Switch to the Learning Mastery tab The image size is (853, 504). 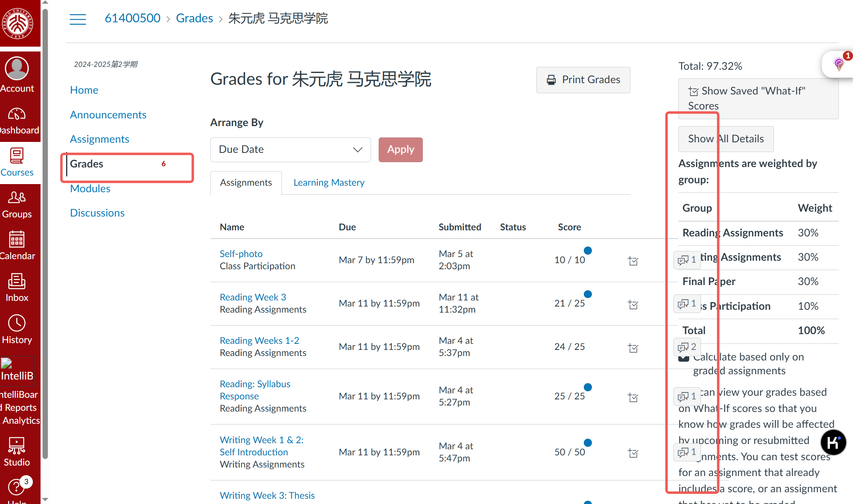tap(329, 182)
